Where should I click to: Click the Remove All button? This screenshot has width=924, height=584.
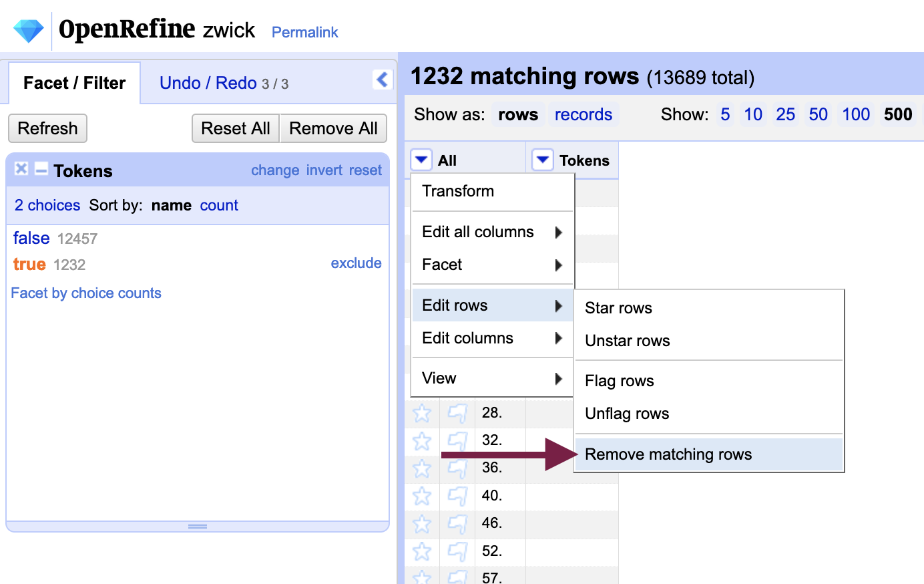pos(333,128)
